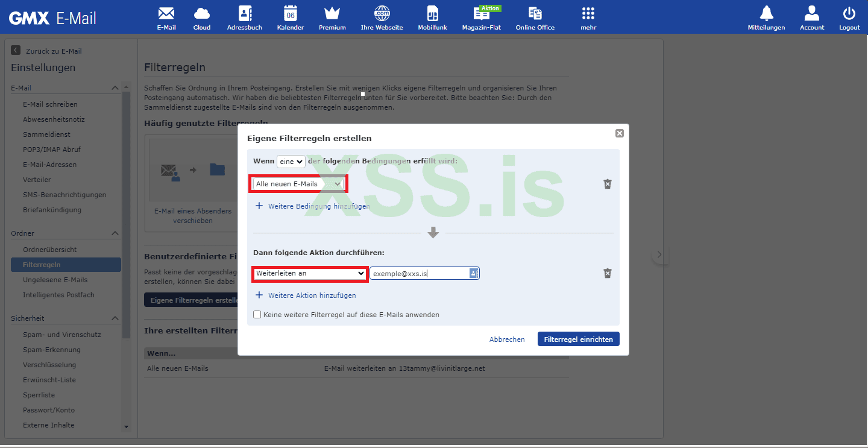Open the Mobilfunk SIM card icon
This screenshot has height=448, width=868.
(433, 18)
